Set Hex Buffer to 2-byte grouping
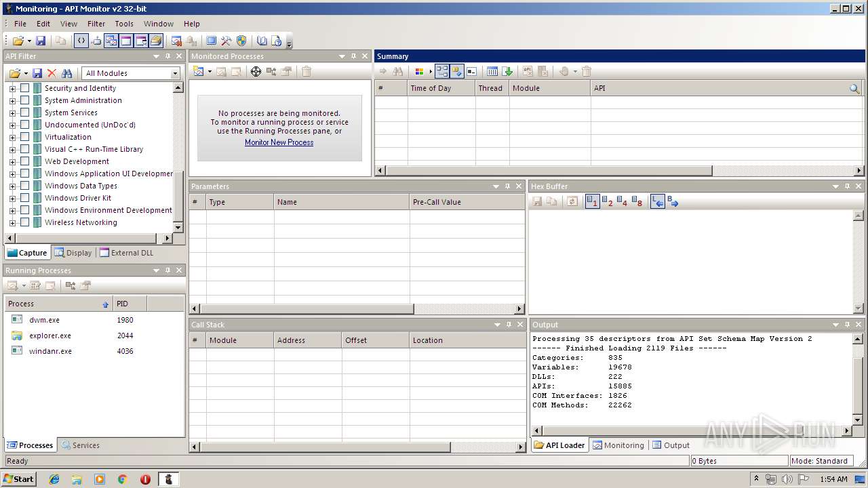The height and width of the screenshot is (488, 868). click(x=607, y=201)
